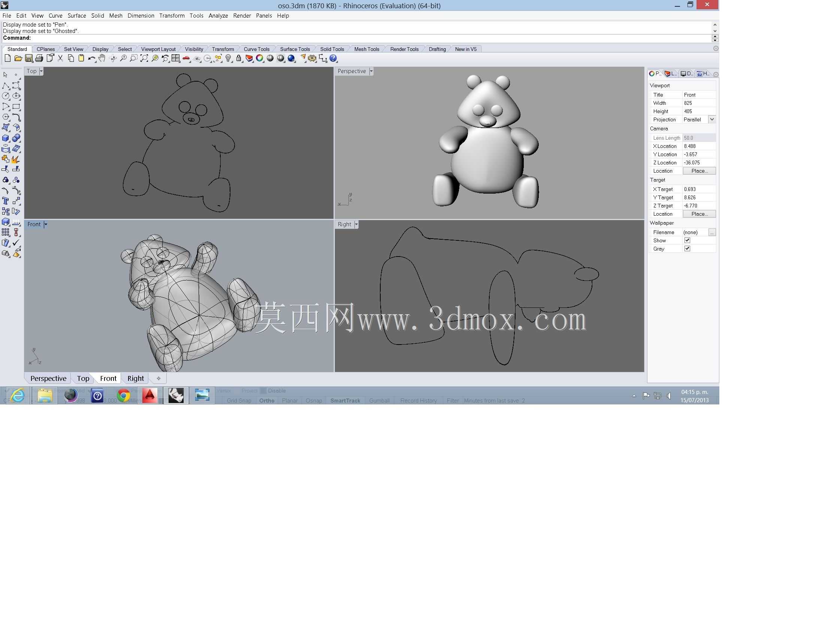
Task: Toggle Grid Snap in status bar
Action: coord(239,400)
